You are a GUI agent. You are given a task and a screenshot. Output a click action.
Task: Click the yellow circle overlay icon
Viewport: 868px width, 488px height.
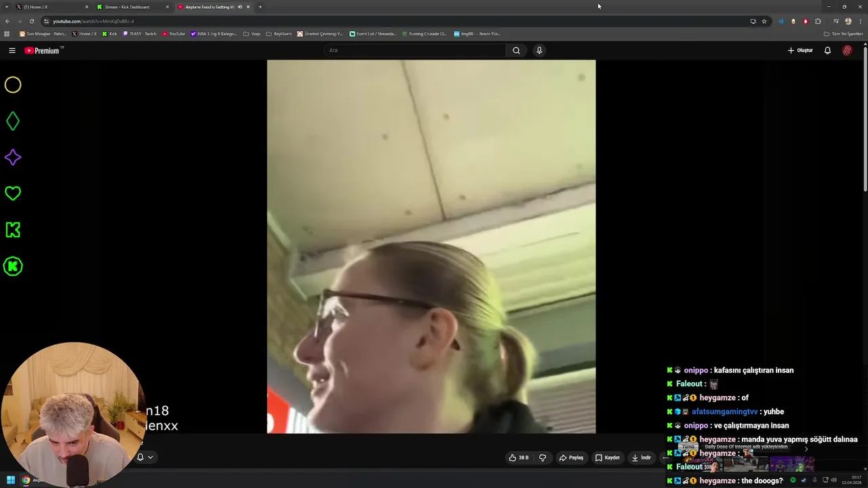point(13,85)
